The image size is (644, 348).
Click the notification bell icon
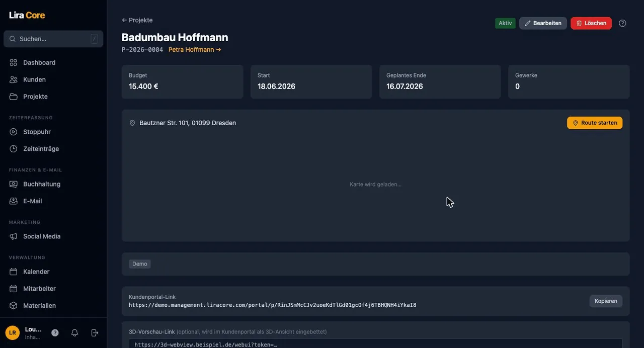click(74, 333)
